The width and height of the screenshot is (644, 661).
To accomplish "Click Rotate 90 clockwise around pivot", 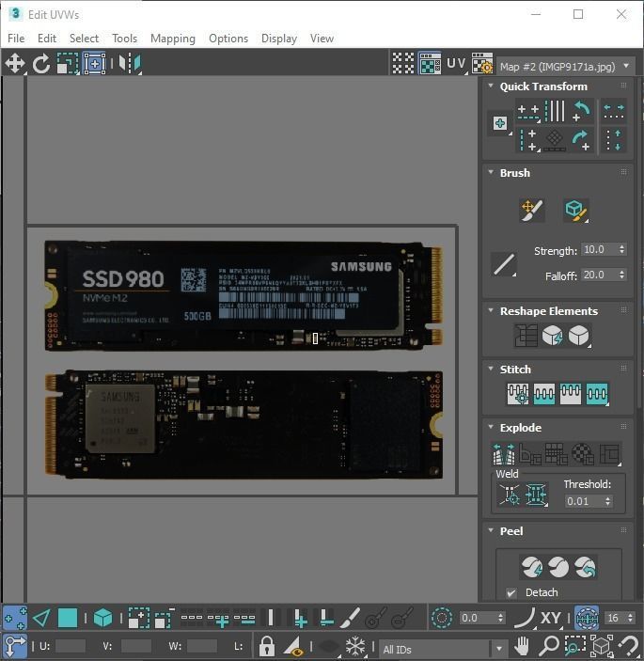I will [582, 140].
